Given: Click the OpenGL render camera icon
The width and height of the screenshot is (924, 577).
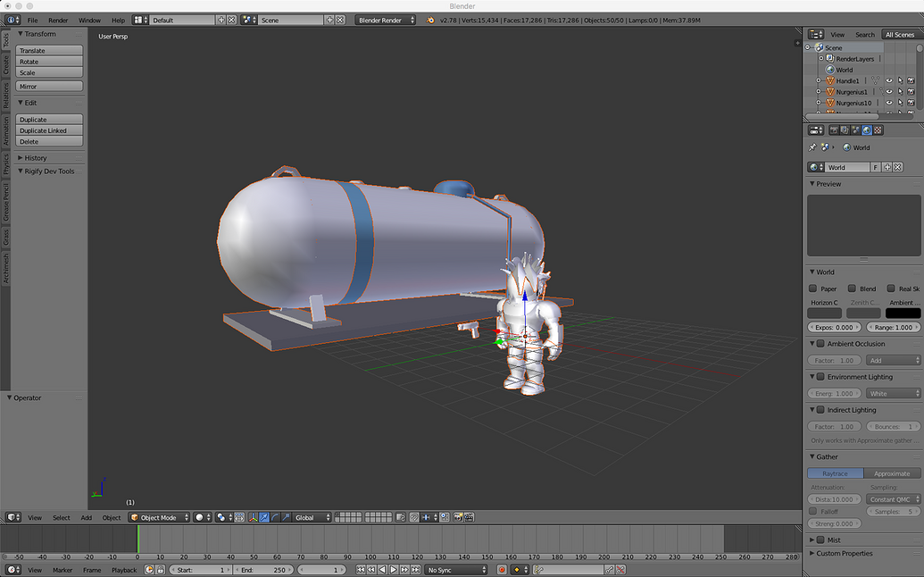Looking at the screenshot, I should [x=458, y=516].
